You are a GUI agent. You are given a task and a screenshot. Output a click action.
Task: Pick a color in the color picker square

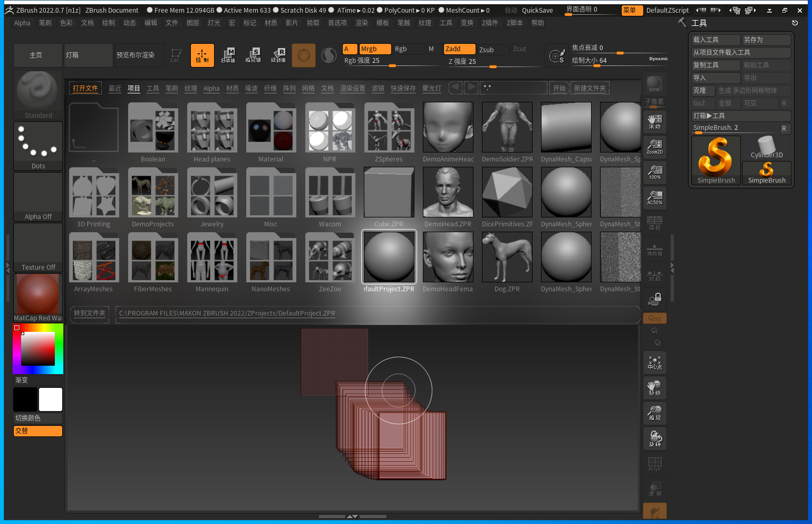(x=38, y=349)
